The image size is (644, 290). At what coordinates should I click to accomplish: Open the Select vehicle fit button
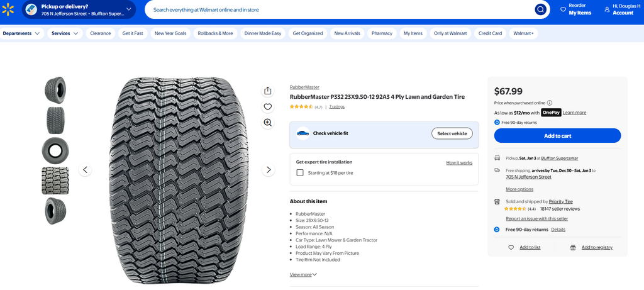[452, 133]
